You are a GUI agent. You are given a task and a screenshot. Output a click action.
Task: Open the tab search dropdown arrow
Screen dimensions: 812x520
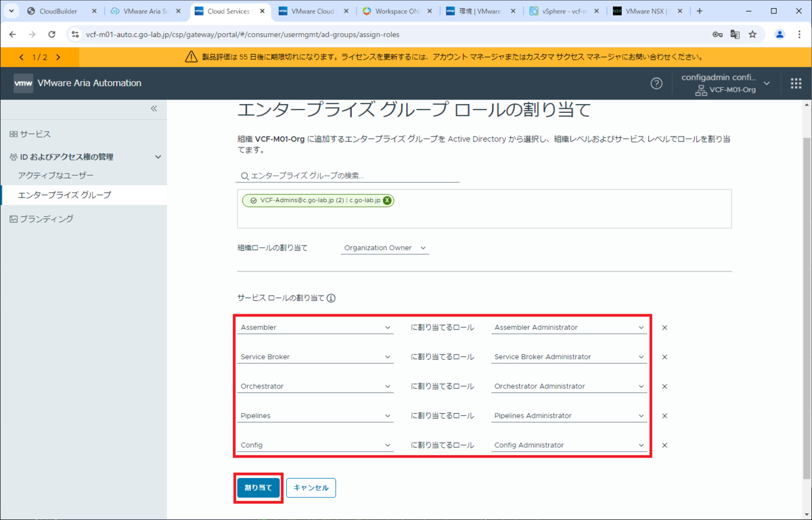click(12, 11)
